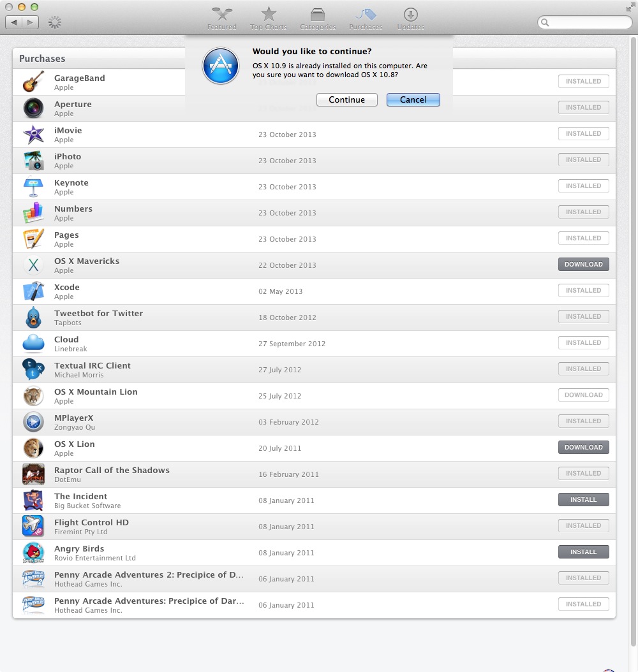Click Installed button for iMovie
Screen dimensions: 638x672
[584, 133]
